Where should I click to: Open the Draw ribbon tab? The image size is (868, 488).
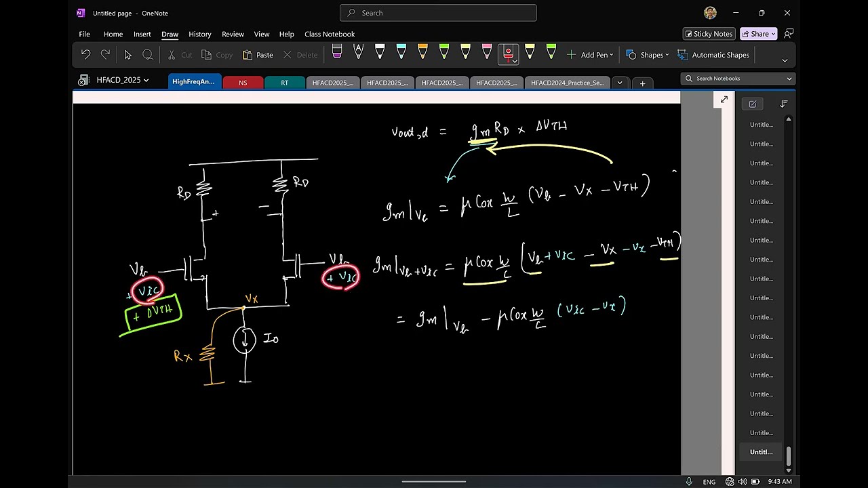tap(170, 34)
